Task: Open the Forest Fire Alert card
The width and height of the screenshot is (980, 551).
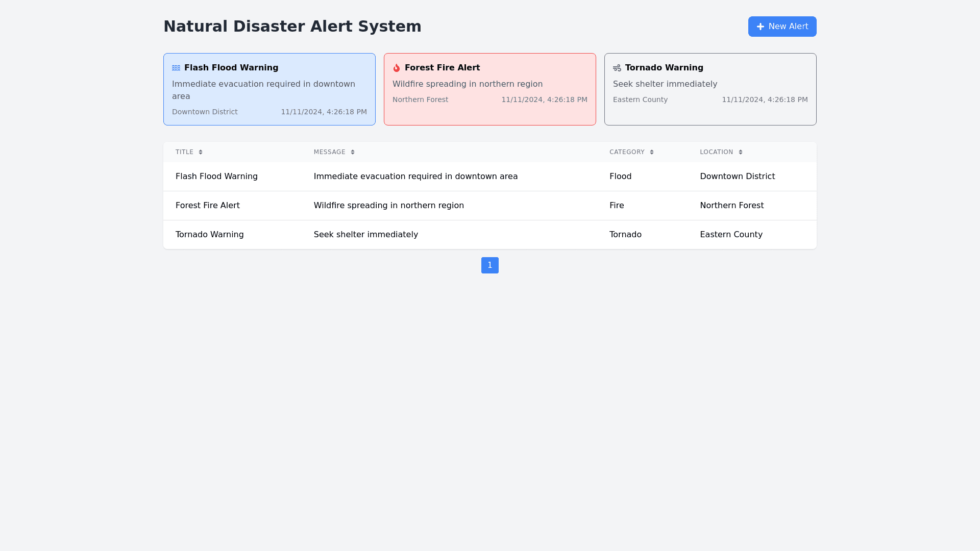Action: tap(490, 89)
